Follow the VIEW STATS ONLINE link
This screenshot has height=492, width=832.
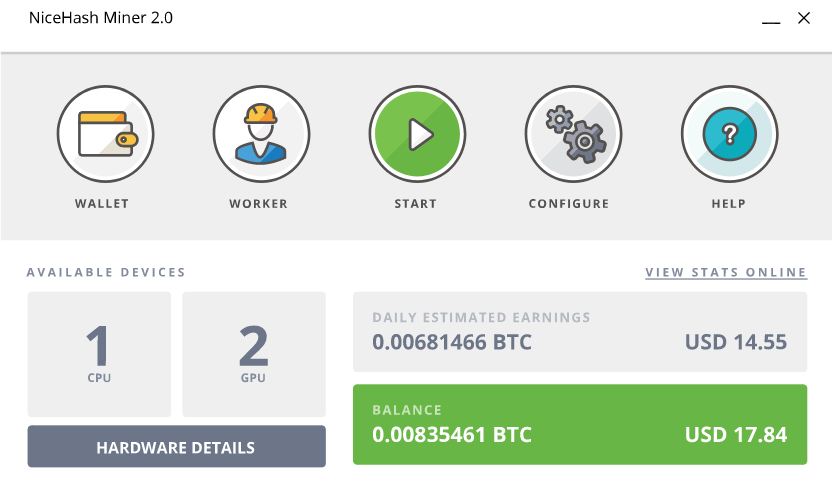726,273
